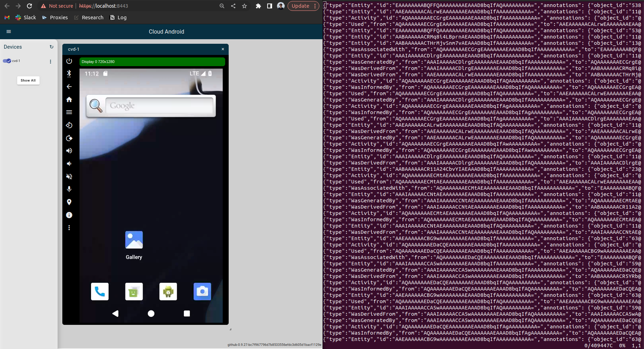644x349 pixels.
Task: Click the device home control icon
Action: click(x=69, y=99)
